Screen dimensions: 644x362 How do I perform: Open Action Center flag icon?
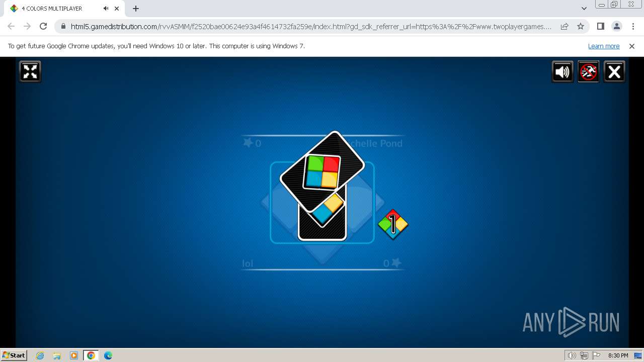596,355
